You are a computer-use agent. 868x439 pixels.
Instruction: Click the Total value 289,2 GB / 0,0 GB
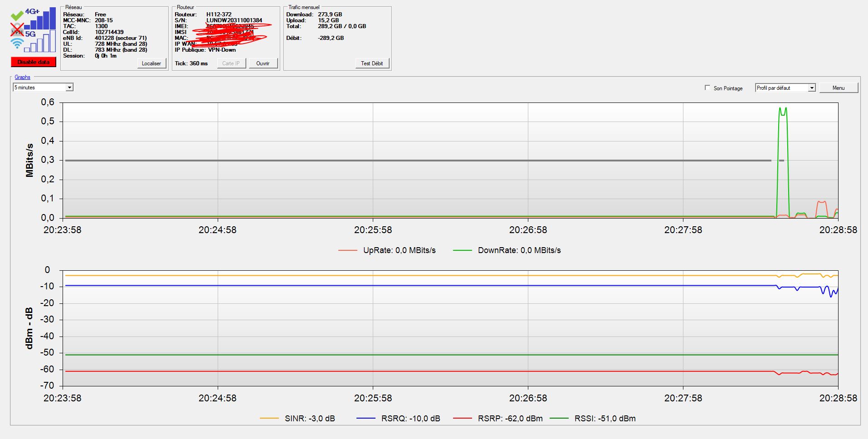342,26
